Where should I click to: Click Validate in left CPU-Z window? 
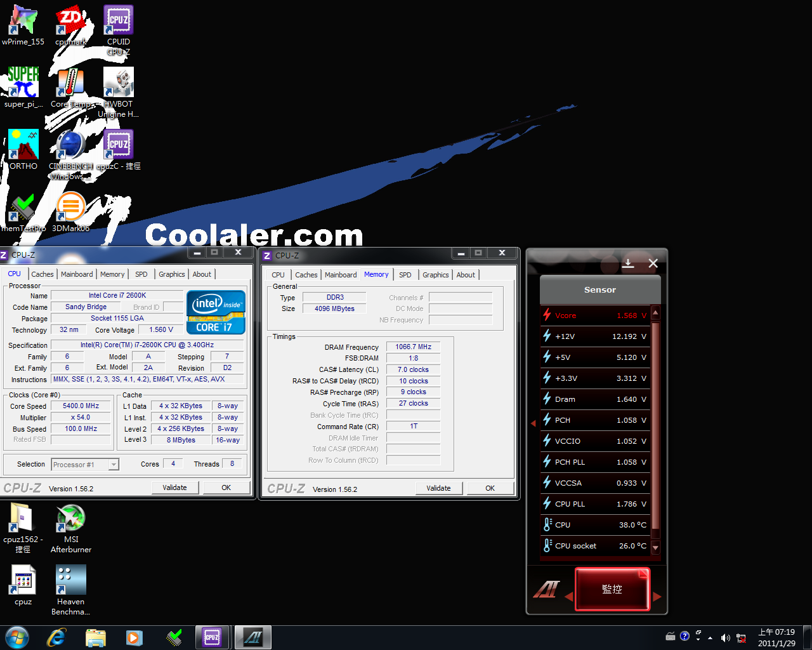tap(175, 487)
